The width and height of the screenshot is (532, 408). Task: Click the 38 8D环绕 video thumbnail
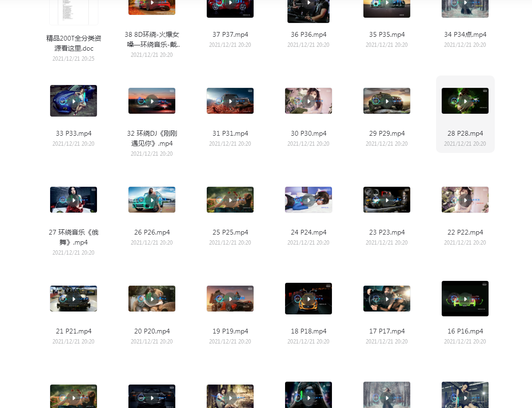click(152, 7)
